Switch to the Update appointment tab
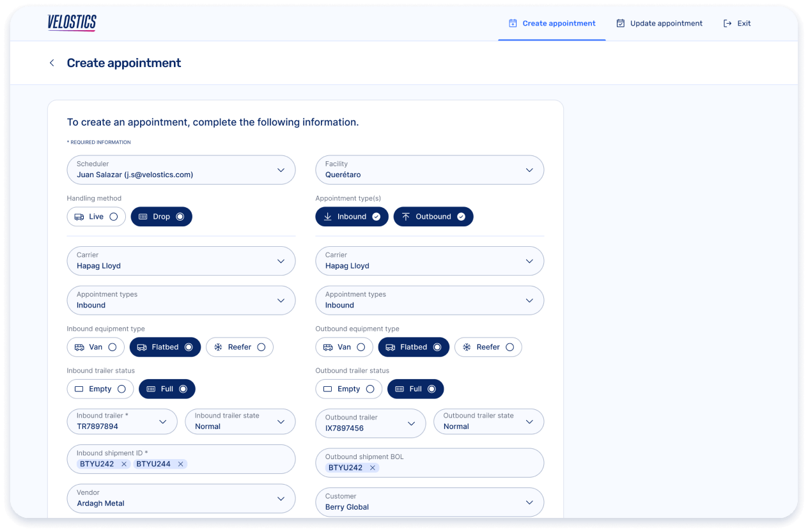Image resolution: width=808 pixels, height=532 pixels. pyautogui.click(x=659, y=22)
